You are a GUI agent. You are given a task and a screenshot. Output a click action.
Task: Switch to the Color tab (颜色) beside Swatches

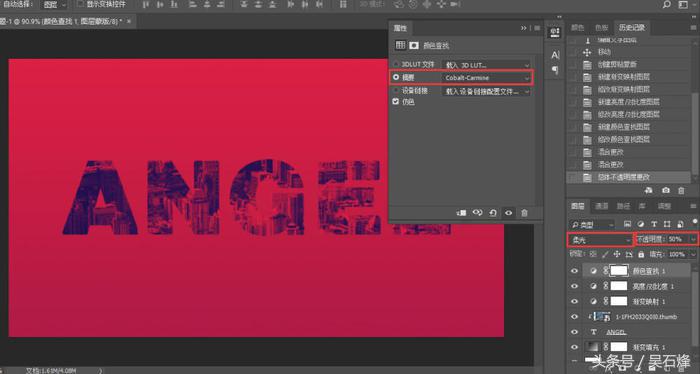click(x=578, y=28)
